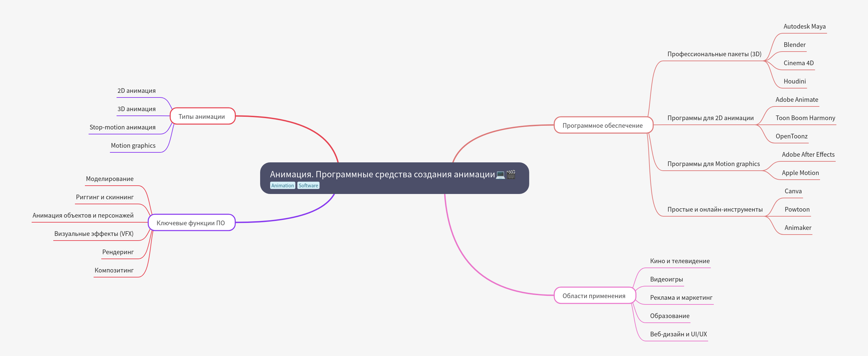The image size is (868, 356).
Task: Click the laptop emoji in the central node
Action: click(x=500, y=174)
